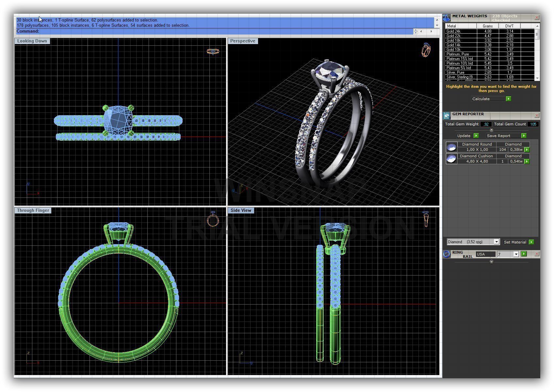The width and height of the screenshot is (554, 392).
Task: Close the Gem Reporter panel
Action: click(537, 115)
